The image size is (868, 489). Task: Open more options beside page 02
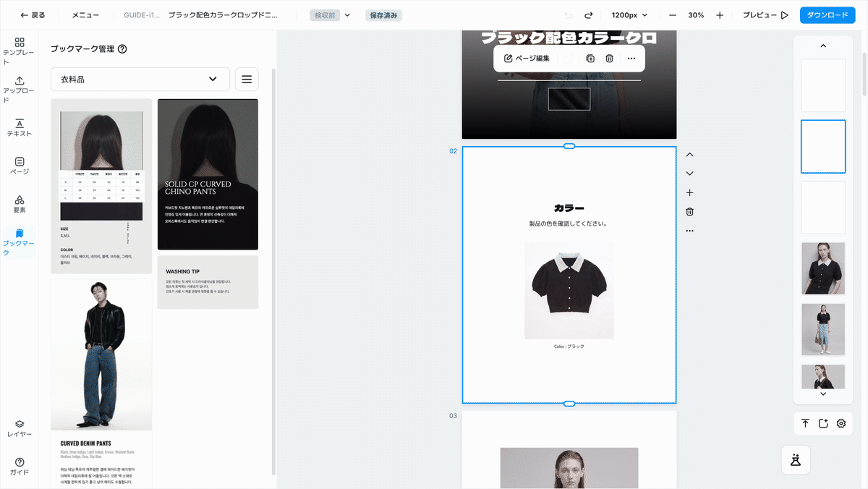pyautogui.click(x=689, y=231)
